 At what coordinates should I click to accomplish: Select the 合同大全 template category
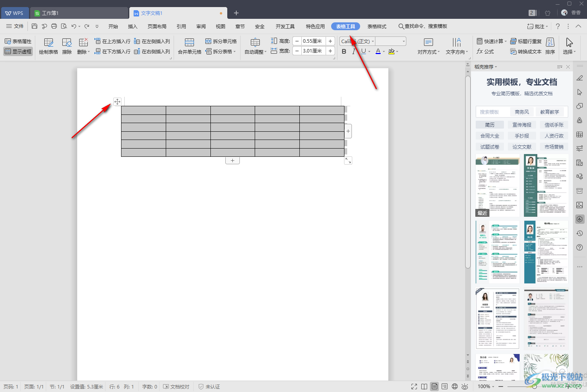(x=490, y=136)
